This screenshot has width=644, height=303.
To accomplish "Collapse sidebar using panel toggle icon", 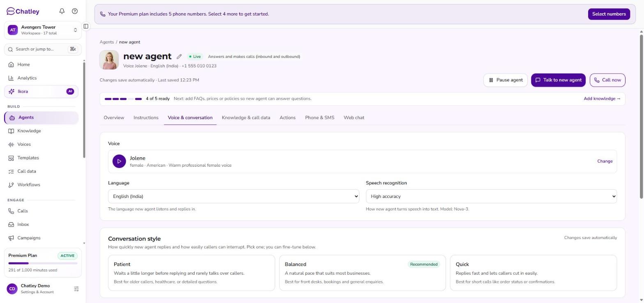I will pyautogui.click(x=86, y=26).
